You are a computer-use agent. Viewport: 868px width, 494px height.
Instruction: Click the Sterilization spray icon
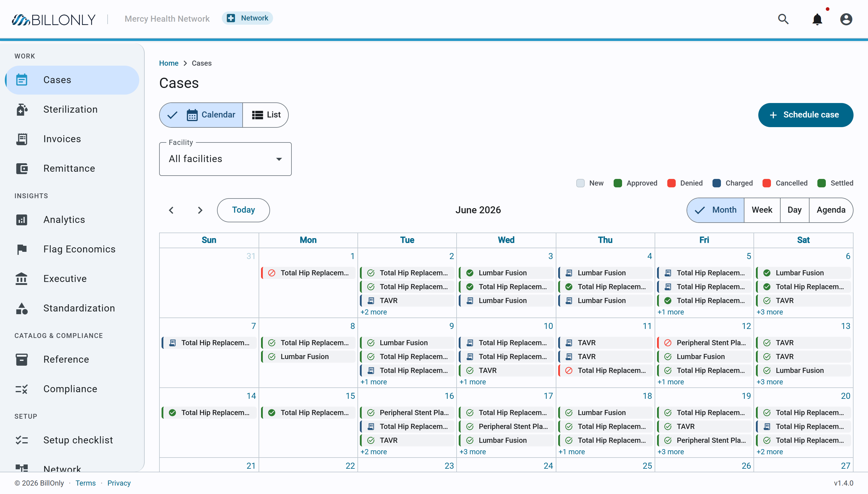tap(22, 110)
